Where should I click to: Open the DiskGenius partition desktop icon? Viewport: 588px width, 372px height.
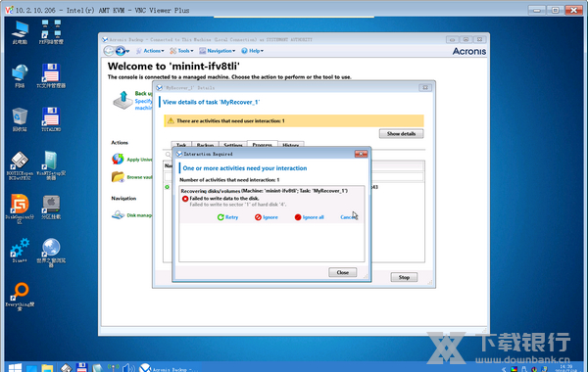[x=20, y=209]
